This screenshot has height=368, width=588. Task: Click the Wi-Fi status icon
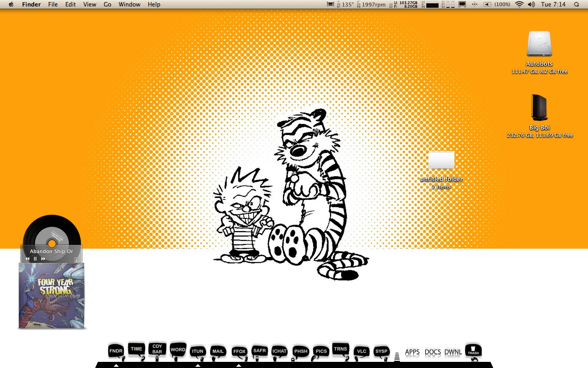(519, 4)
